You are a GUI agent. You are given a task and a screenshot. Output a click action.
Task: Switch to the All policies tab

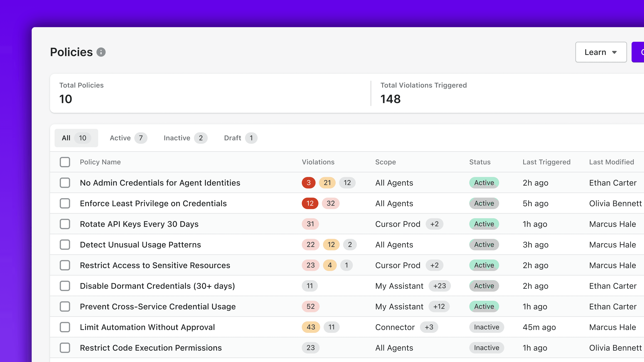click(x=76, y=138)
